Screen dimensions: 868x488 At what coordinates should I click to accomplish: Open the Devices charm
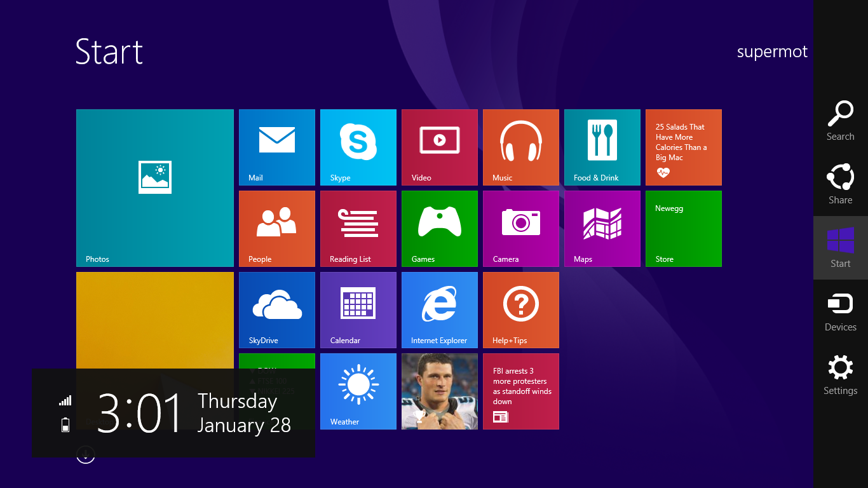coord(840,311)
